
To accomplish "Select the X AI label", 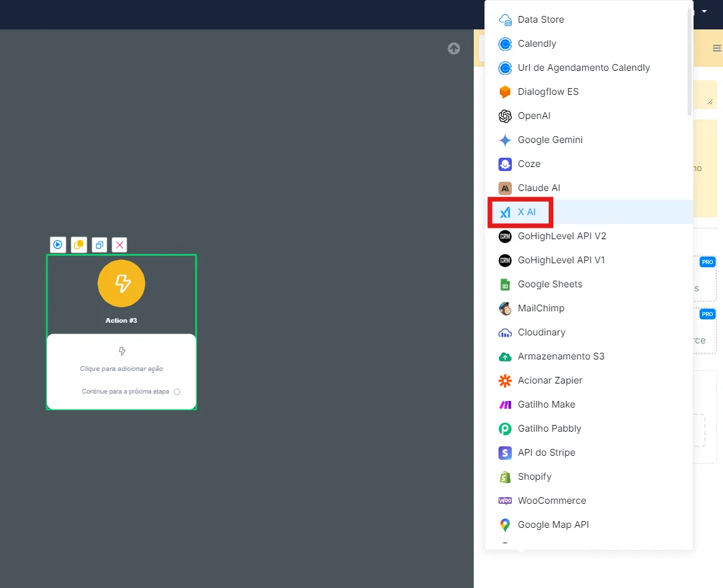I will tap(527, 212).
